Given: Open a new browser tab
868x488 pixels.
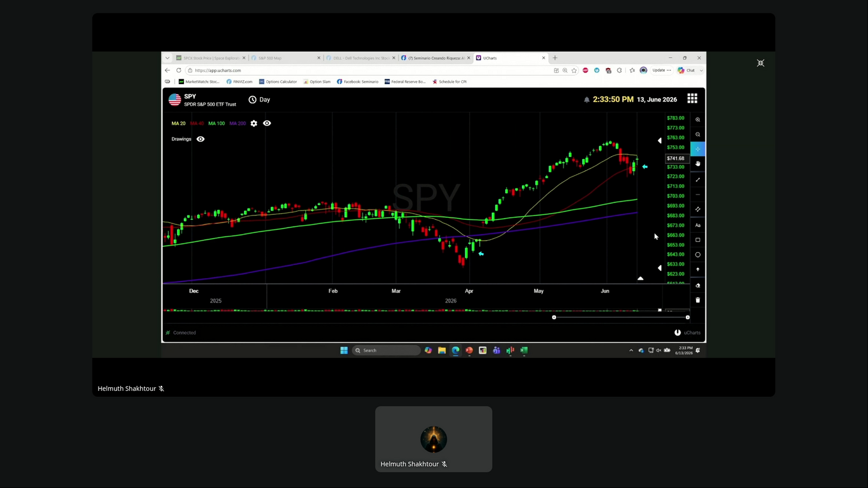Looking at the screenshot, I should 555,58.
